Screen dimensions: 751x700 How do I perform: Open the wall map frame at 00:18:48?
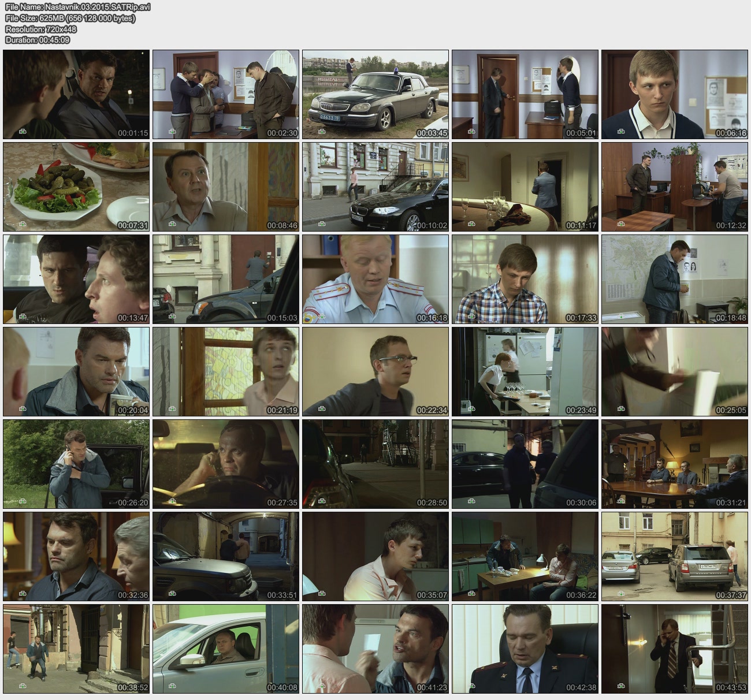click(675, 279)
